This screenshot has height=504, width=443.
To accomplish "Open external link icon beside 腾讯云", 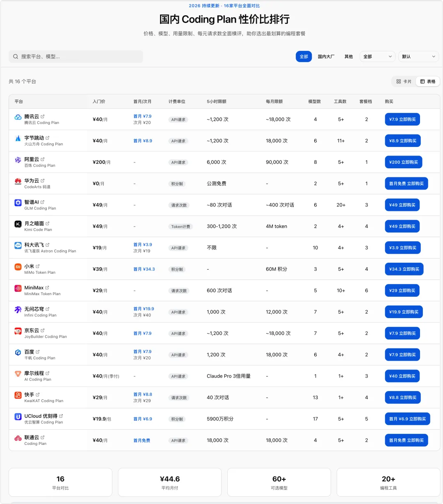I will (43, 117).
